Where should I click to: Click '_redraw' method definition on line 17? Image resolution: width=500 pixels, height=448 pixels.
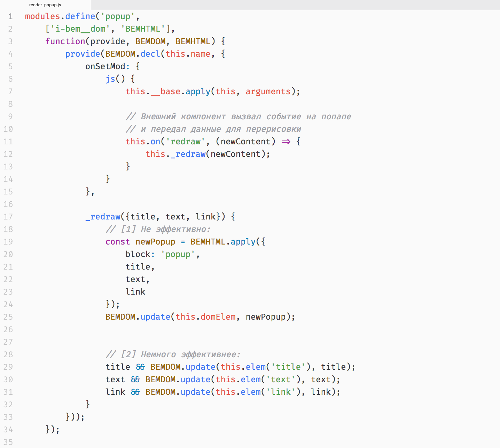pos(103,217)
